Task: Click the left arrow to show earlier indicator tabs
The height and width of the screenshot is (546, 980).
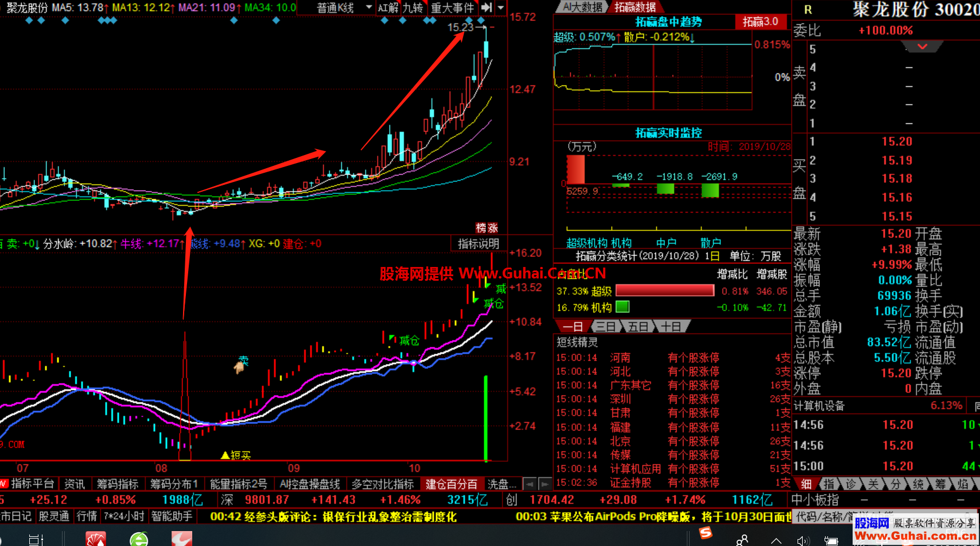Action: (530, 484)
